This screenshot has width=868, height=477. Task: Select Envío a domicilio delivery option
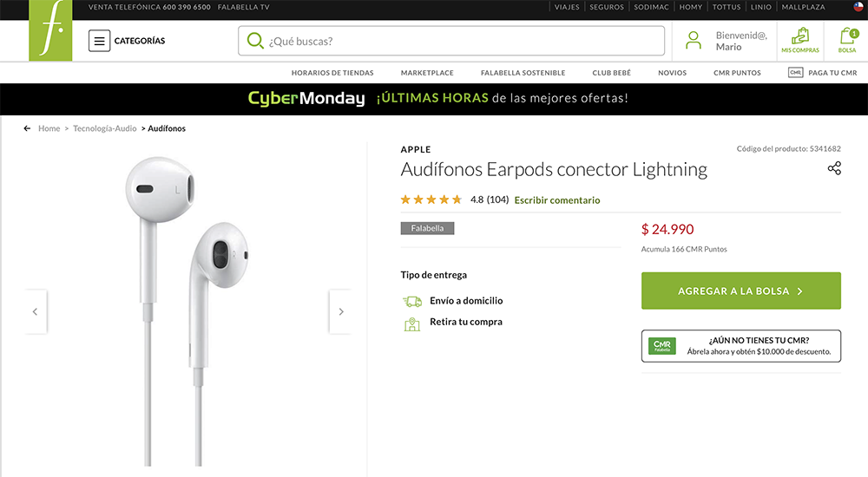[x=453, y=301]
